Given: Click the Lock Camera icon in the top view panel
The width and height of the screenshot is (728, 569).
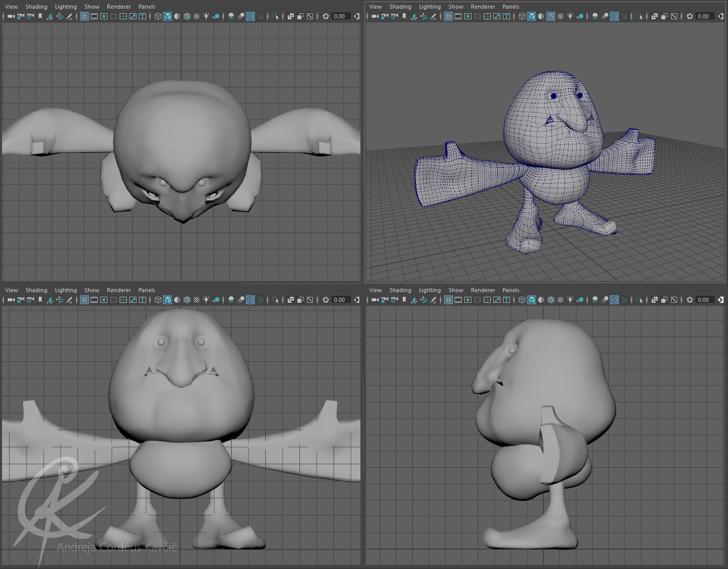Looking at the screenshot, I should click(x=20, y=16).
